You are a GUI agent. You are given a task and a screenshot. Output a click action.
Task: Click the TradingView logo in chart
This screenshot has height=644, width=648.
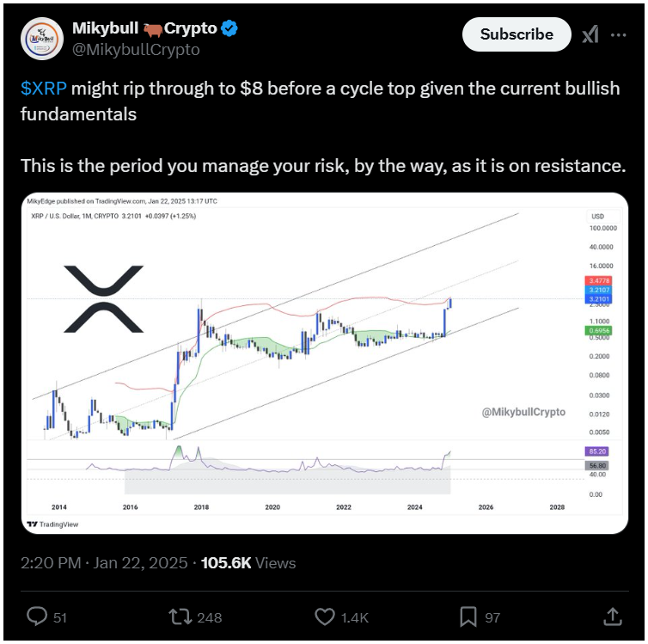tap(52, 524)
